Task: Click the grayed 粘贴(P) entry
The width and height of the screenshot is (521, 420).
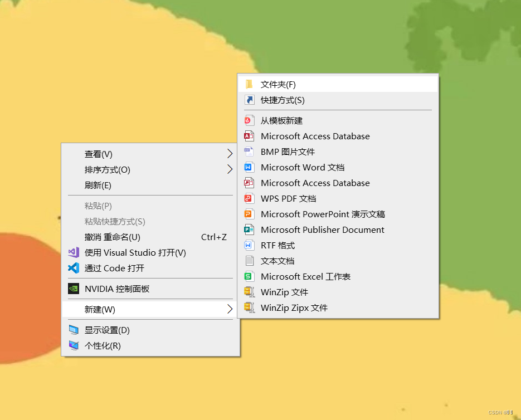Action: pyautogui.click(x=150, y=206)
